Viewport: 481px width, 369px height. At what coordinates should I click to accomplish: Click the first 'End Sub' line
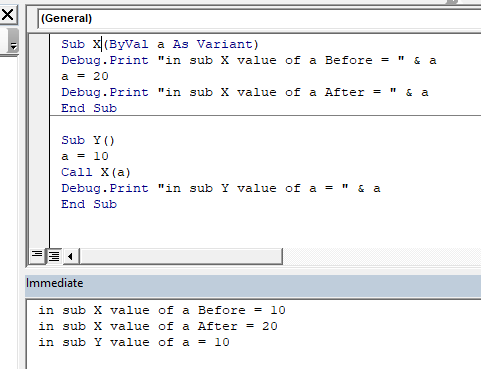pyautogui.click(x=89, y=108)
